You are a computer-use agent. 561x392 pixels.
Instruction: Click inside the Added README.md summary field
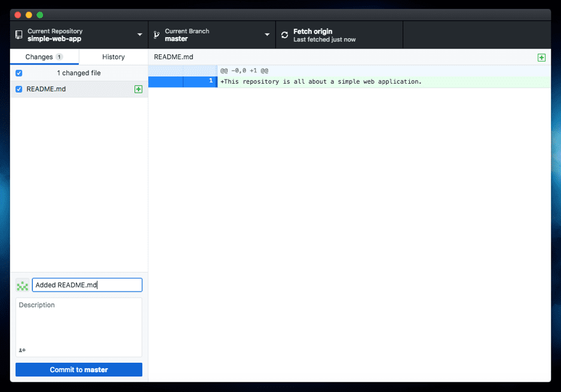point(87,285)
